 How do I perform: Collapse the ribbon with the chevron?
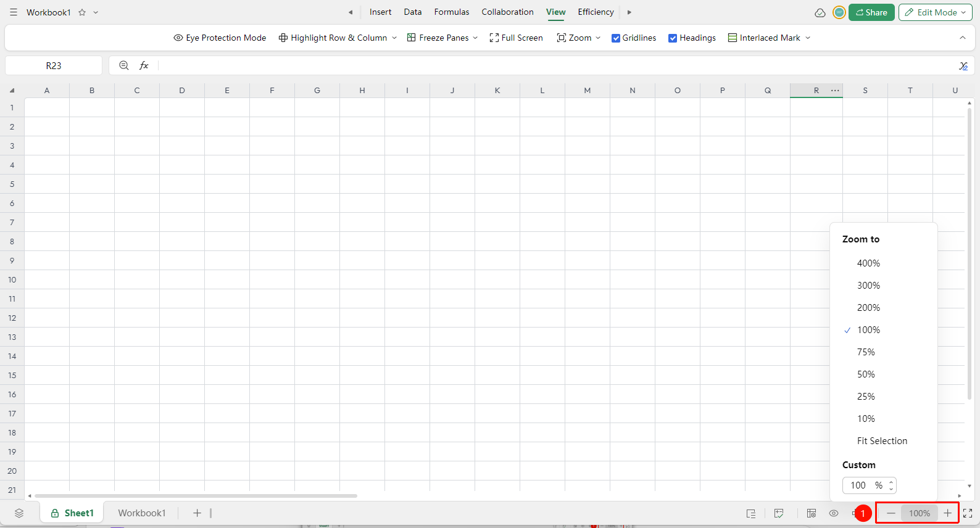[x=963, y=38]
